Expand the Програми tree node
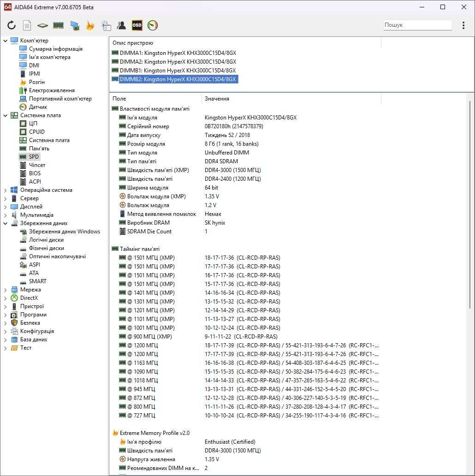This screenshot has width=475, height=476. coord(5,315)
